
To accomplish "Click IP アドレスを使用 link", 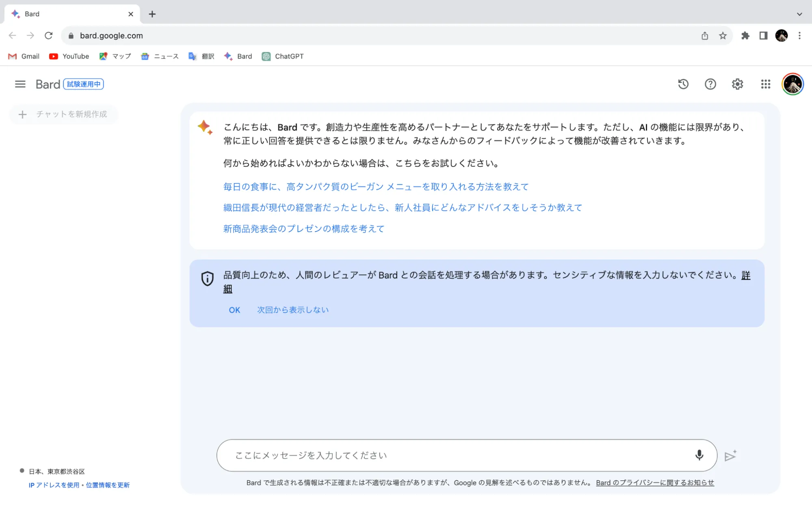I will pyautogui.click(x=54, y=485).
